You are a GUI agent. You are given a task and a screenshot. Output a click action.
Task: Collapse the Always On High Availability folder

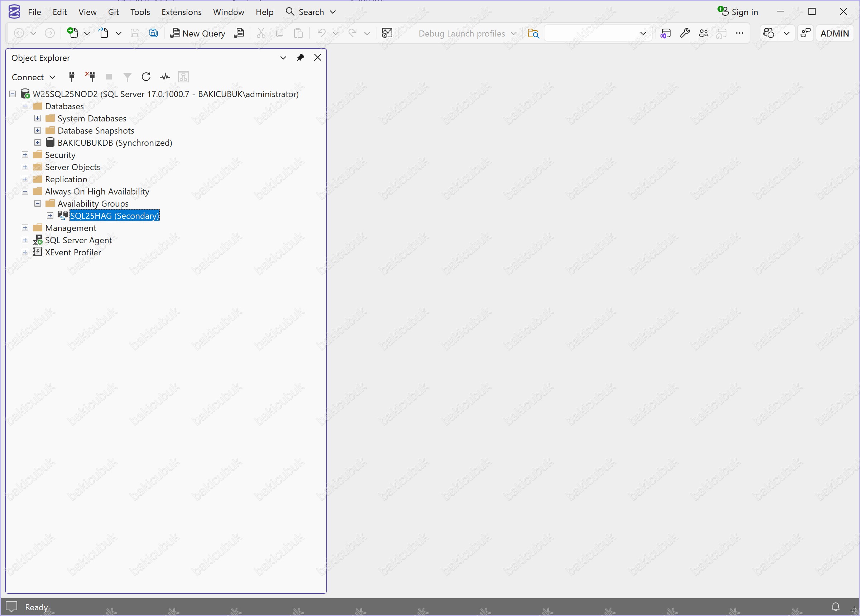click(x=25, y=192)
